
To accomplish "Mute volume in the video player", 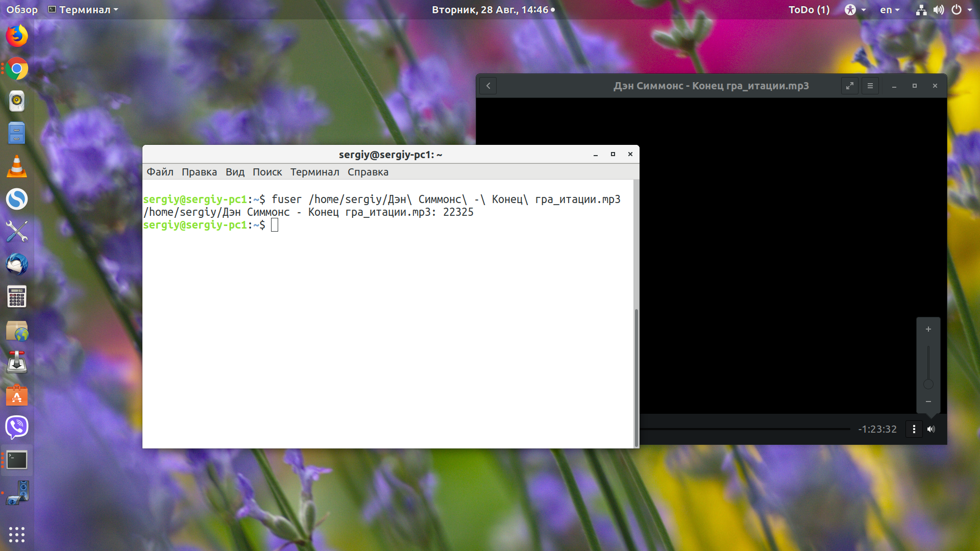I will (x=931, y=429).
